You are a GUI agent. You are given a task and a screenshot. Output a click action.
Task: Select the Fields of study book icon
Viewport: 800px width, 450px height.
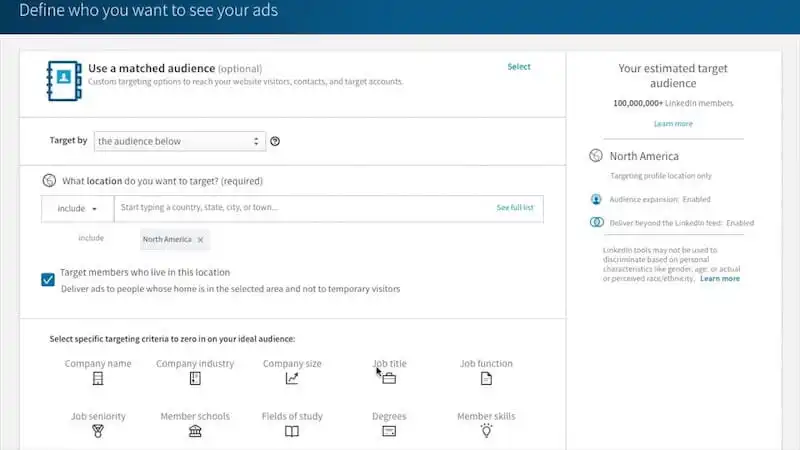(292, 432)
